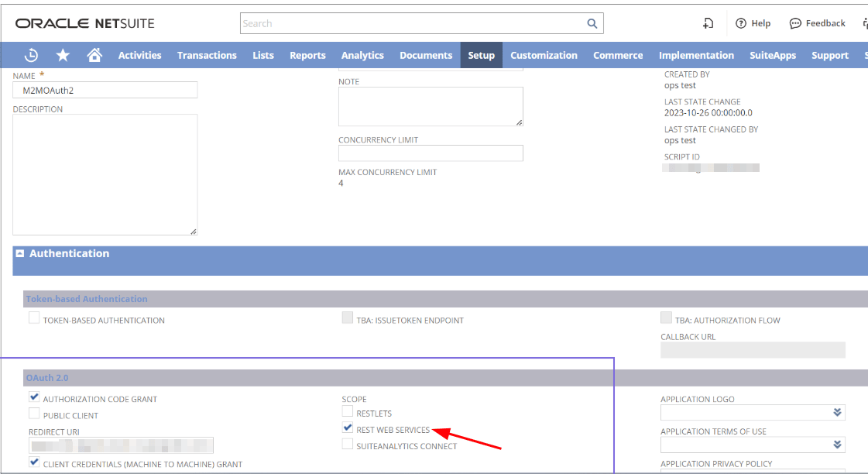
Task: Enable Token-Based Authentication checkbox
Action: pyautogui.click(x=34, y=318)
